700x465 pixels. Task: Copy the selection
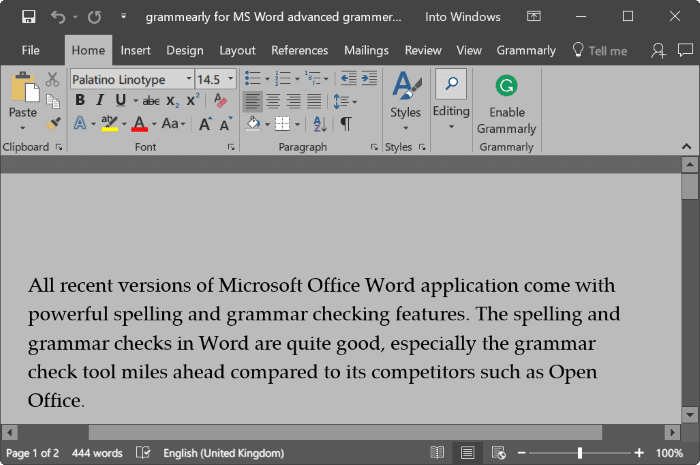click(x=53, y=102)
